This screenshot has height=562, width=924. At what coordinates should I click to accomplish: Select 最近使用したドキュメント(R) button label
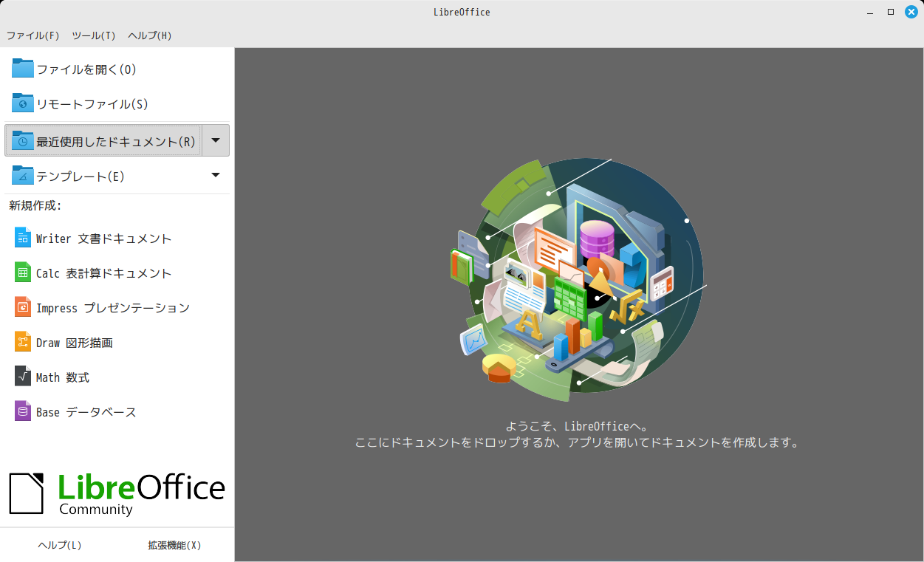[x=116, y=141]
